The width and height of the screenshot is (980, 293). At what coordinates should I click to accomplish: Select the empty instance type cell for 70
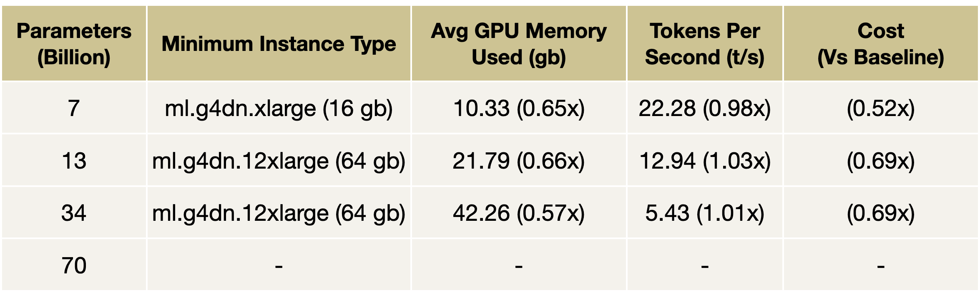point(279,265)
